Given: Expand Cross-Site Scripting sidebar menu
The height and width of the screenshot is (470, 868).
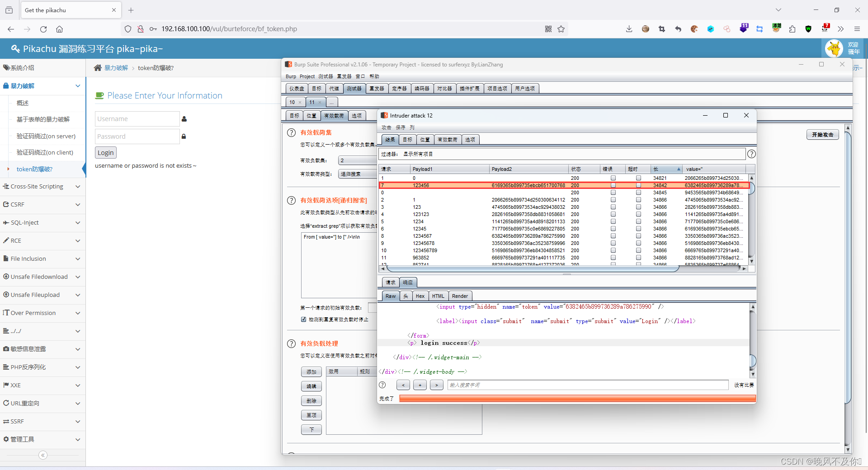Looking at the screenshot, I should 42,187.
